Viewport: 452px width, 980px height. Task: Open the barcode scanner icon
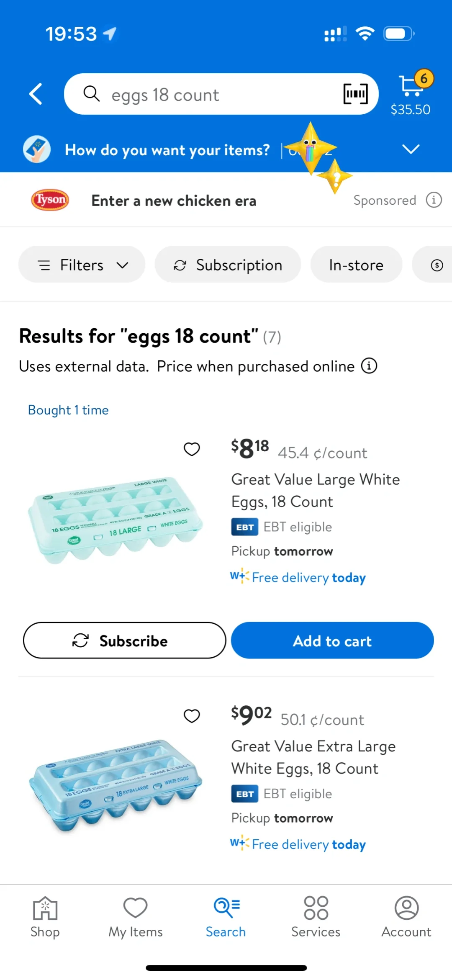[355, 94]
